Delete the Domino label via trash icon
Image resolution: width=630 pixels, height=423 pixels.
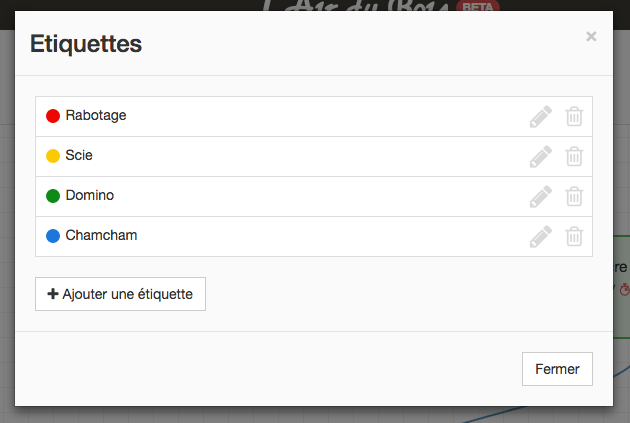[574, 196]
